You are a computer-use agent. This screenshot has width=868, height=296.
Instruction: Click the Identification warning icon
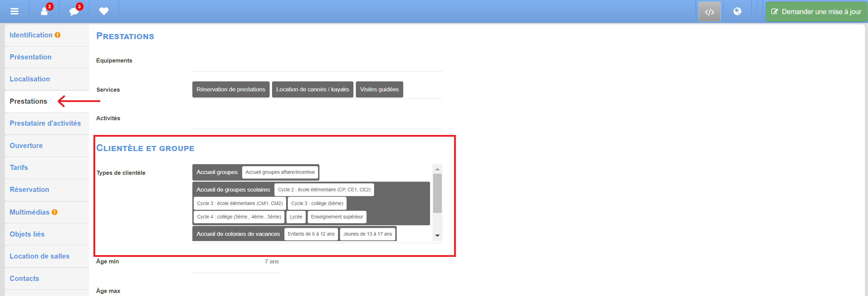point(58,35)
